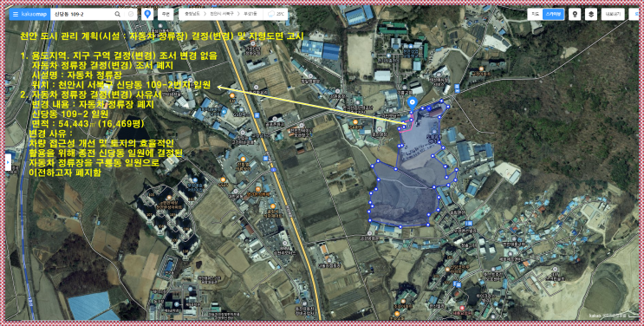Open the roadview pin icon button
Viewport: 644px width, 326px height.
coord(575,14)
